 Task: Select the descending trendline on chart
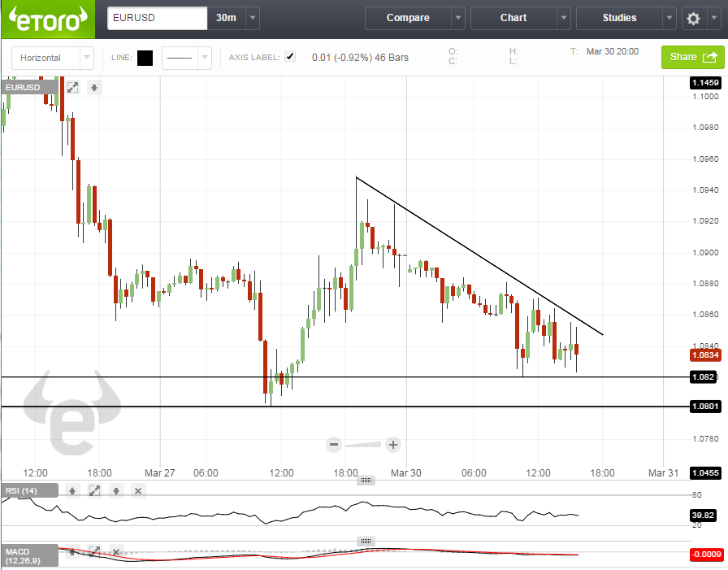[479, 255]
